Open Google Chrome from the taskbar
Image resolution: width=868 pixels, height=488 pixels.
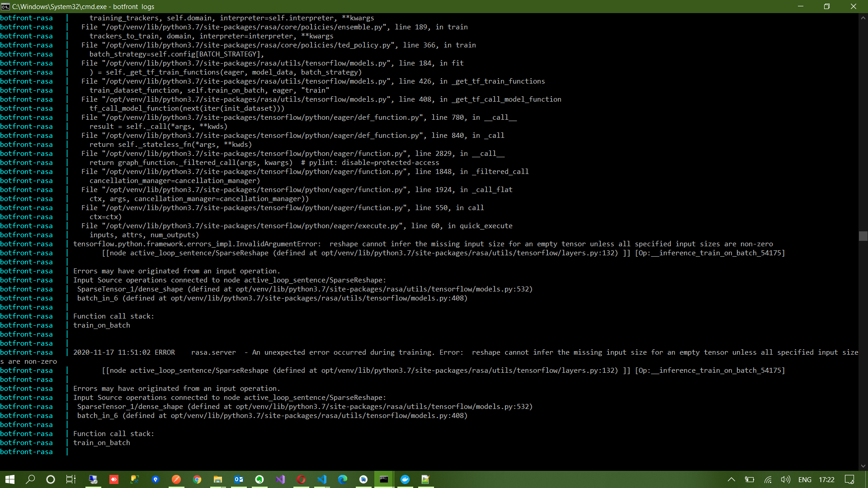tap(197, 479)
